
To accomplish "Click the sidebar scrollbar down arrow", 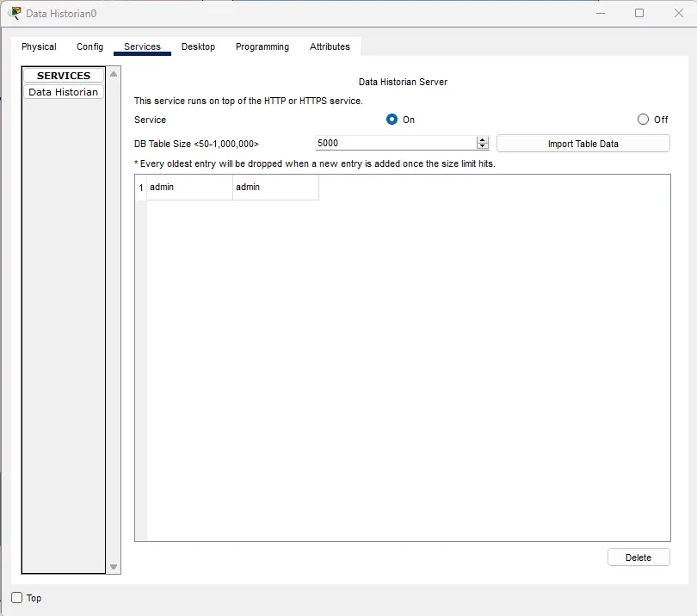I will coord(113,567).
